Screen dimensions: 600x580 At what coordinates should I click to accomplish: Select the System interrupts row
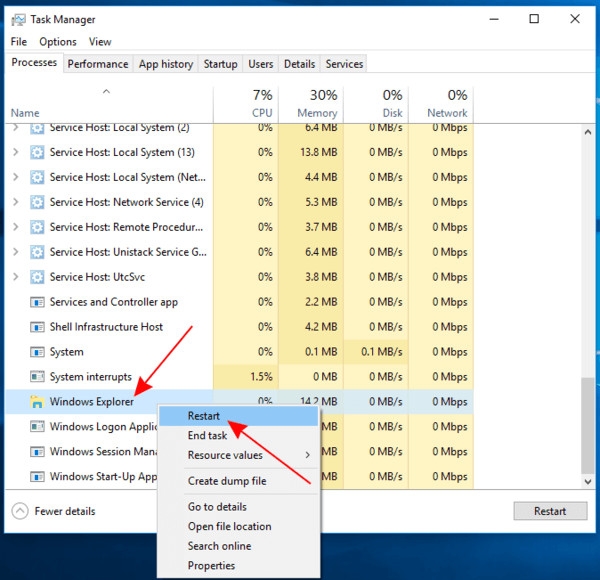[x=239, y=377]
